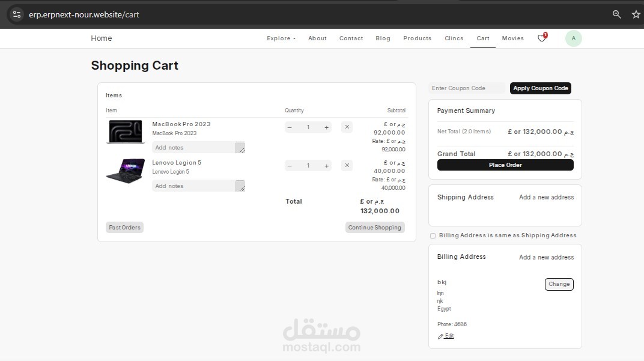
Task: Click the 'Shopping Cart' heading text
Action: pyautogui.click(x=135, y=65)
